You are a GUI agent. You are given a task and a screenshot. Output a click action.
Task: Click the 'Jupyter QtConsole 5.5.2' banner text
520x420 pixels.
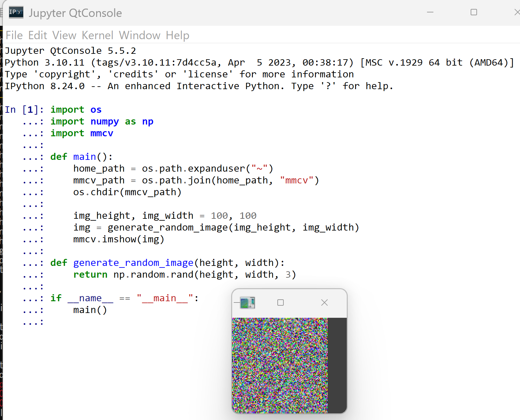point(70,51)
